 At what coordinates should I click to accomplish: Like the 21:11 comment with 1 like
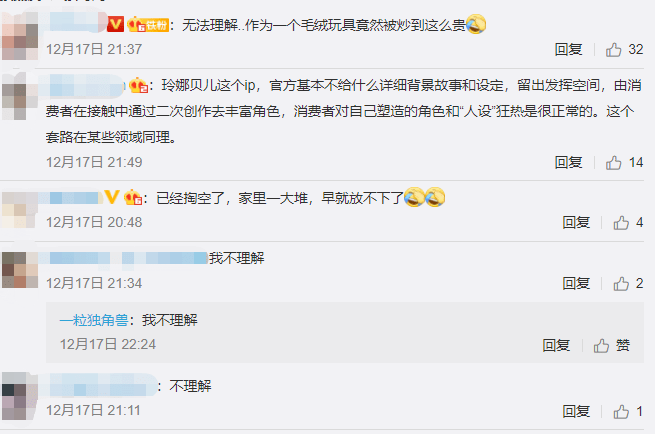(x=628, y=411)
